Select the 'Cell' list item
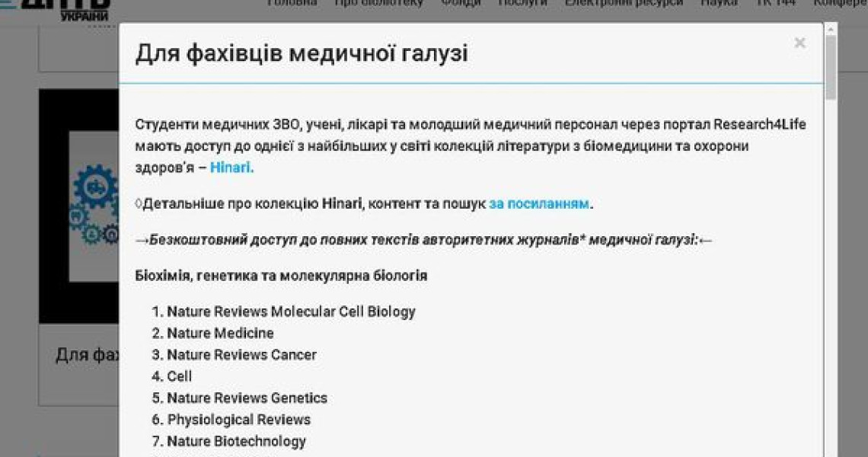The width and height of the screenshot is (868, 457). pyautogui.click(x=180, y=376)
